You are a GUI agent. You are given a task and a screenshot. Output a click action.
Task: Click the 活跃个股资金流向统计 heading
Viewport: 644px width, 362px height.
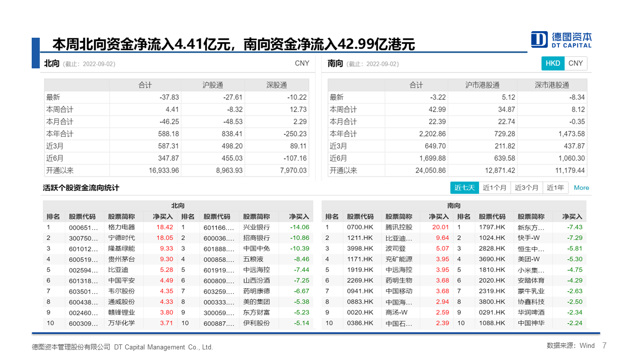pyautogui.click(x=81, y=188)
